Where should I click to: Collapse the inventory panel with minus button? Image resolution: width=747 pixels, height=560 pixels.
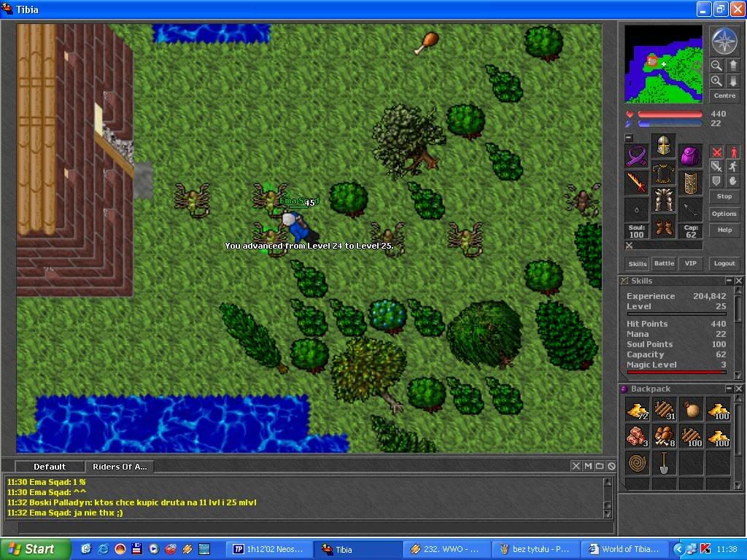pos(629,138)
